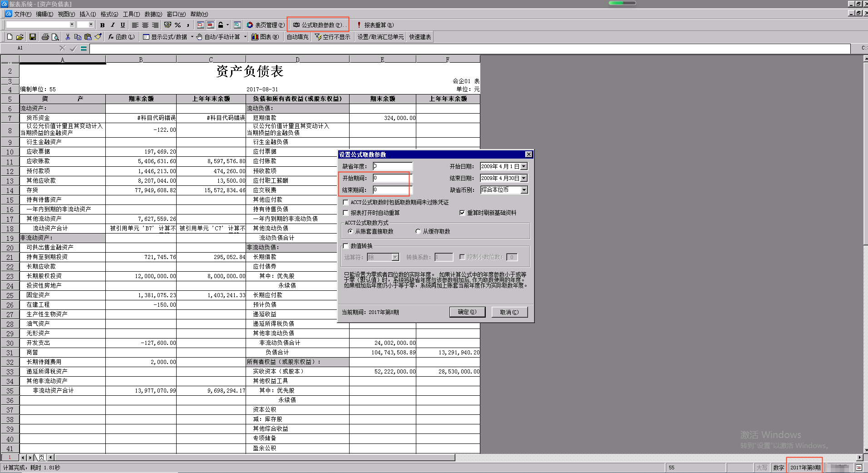Image resolution: width=868 pixels, height=473 pixels.
Task: Open the 格式 menu
Action: click(x=109, y=14)
